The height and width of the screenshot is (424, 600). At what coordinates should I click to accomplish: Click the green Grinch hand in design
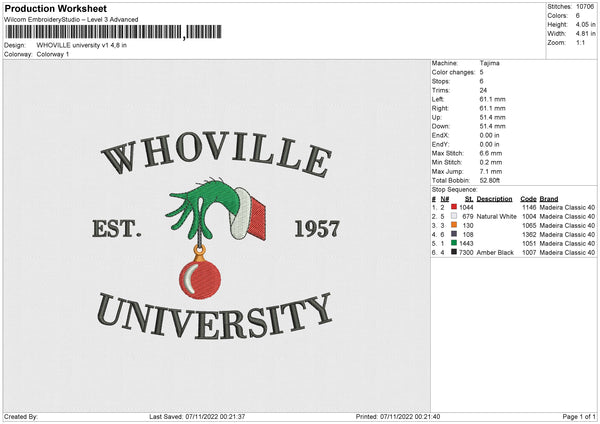pos(203,209)
